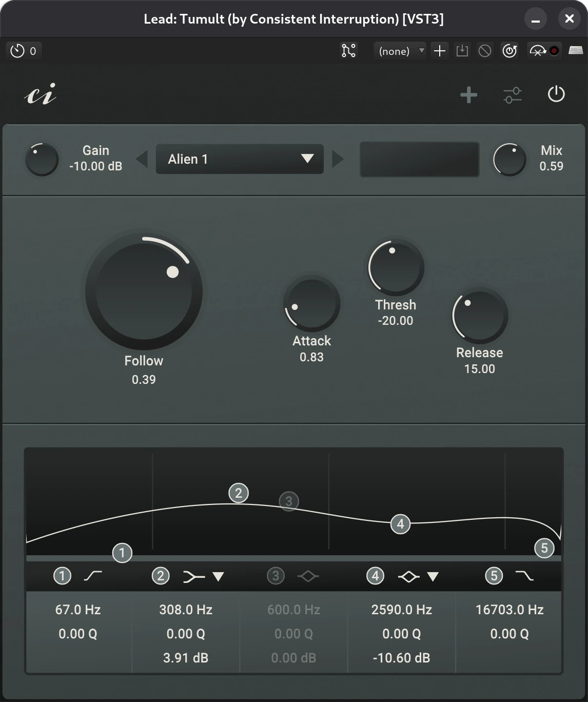Toggle the plugin bypass target icon
Image resolution: width=588 pixels, height=702 pixels.
coord(509,51)
